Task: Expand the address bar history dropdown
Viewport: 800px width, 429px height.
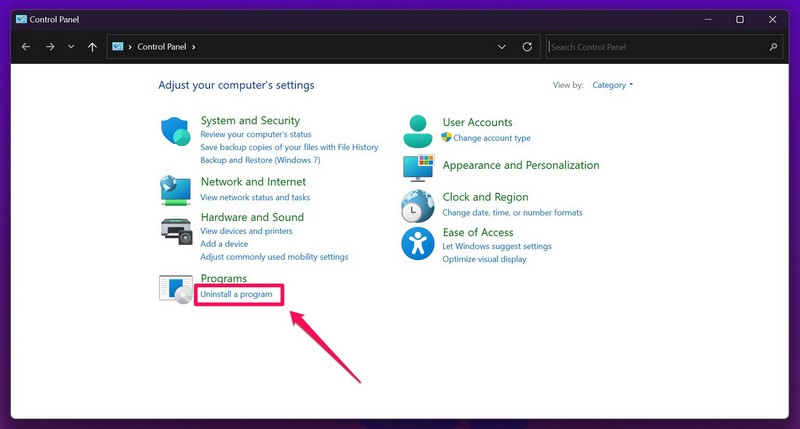Action: coord(502,47)
